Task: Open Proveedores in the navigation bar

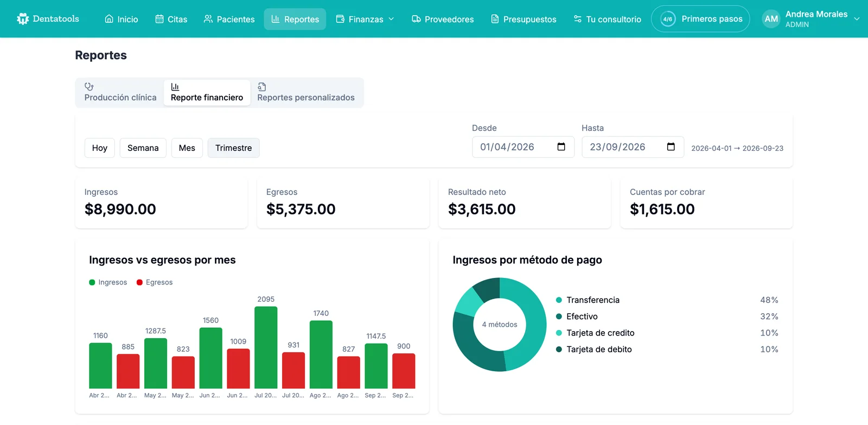Action: 443,19
